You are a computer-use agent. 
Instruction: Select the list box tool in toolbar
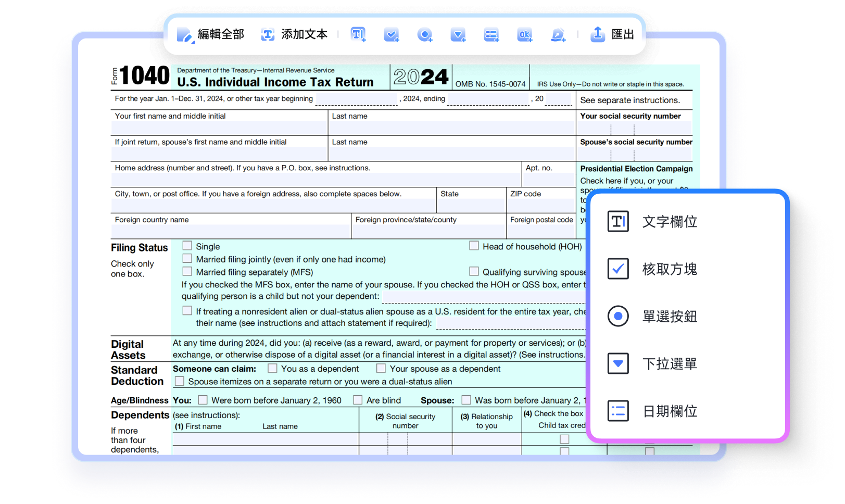[x=491, y=34]
